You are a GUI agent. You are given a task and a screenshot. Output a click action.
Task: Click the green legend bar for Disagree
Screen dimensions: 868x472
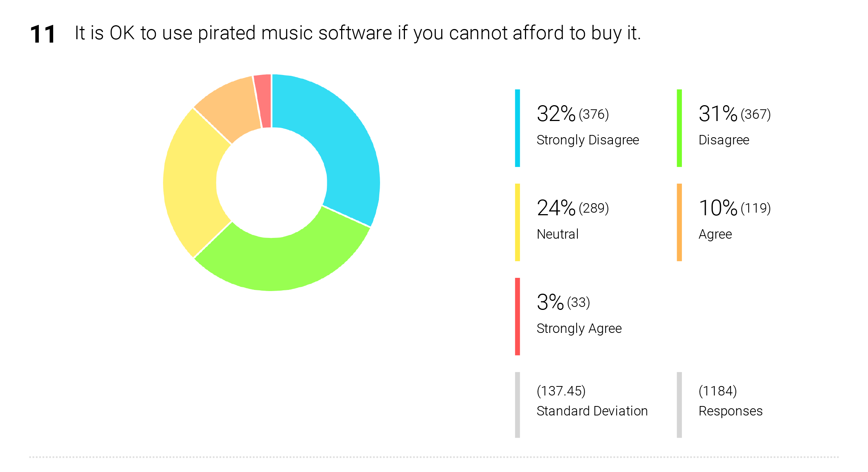(679, 128)
